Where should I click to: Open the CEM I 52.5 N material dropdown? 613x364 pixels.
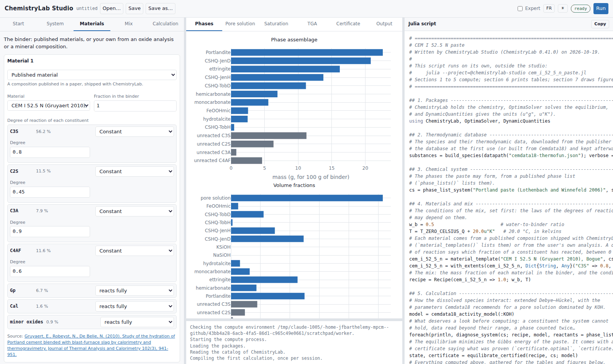pyautogui.click(x=49, y=105)
